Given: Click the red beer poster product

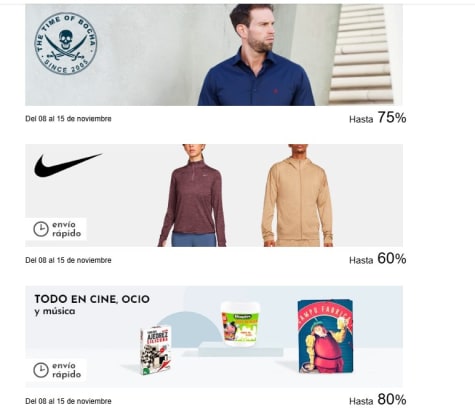Looking at the screenshot, I should [x=325, y=336].
